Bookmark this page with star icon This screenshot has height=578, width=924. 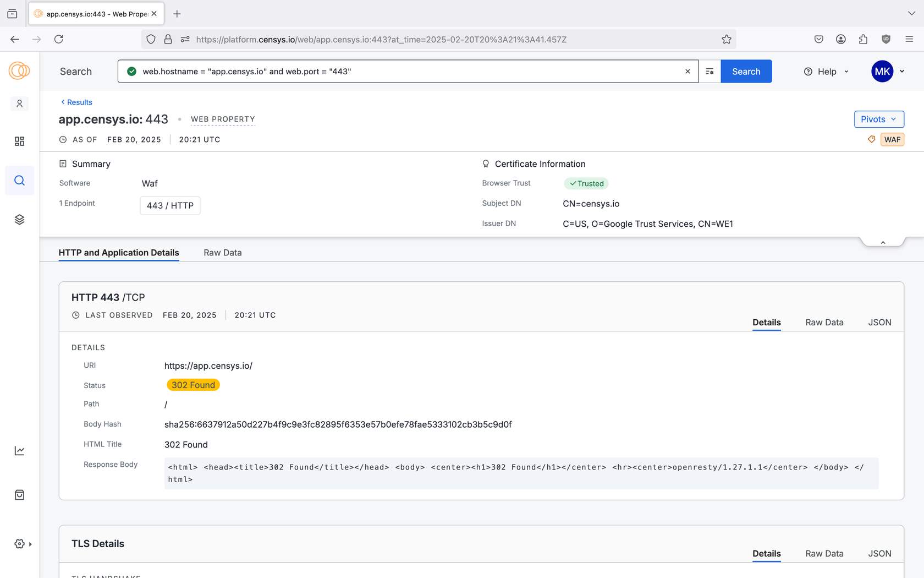(x=727, y=39)
